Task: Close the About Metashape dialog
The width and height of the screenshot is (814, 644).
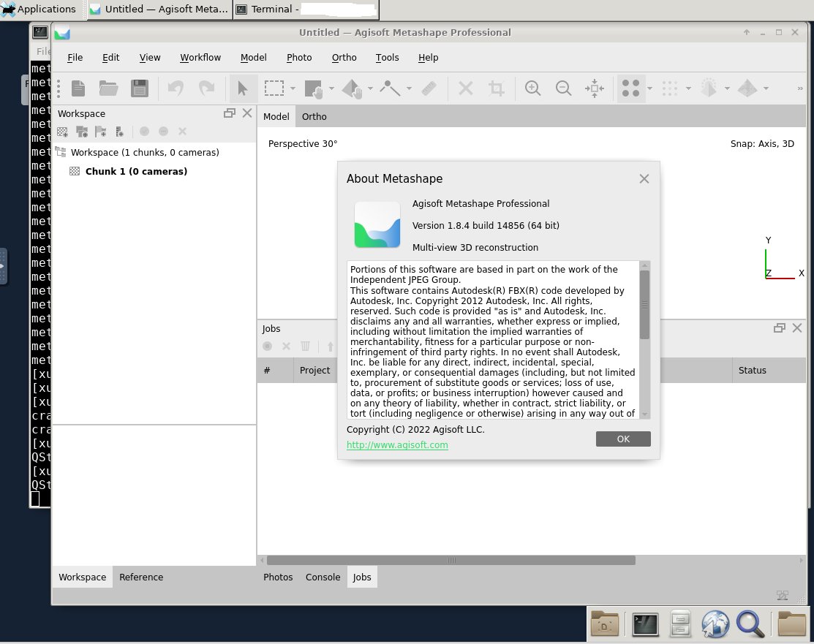Action: pyautogui.click(x=644, y=178)
